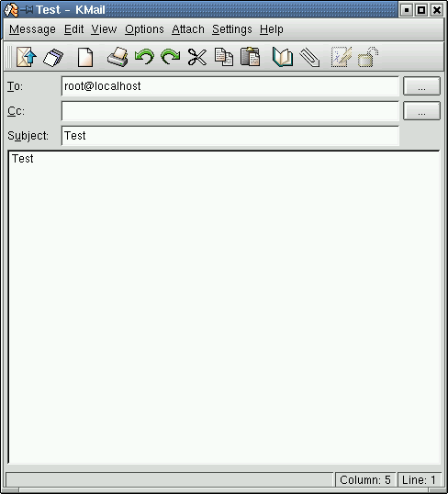Attach a file using paperclip icon
This screenshot has width=448, height=494.
coord(309,57)
